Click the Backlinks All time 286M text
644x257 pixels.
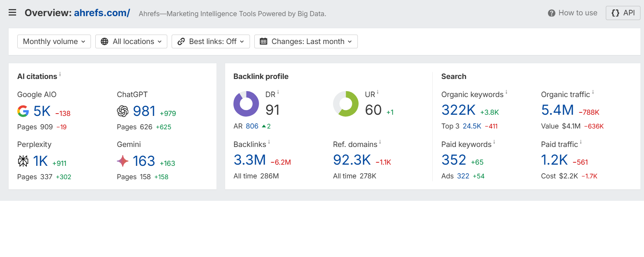coord(256,176)
